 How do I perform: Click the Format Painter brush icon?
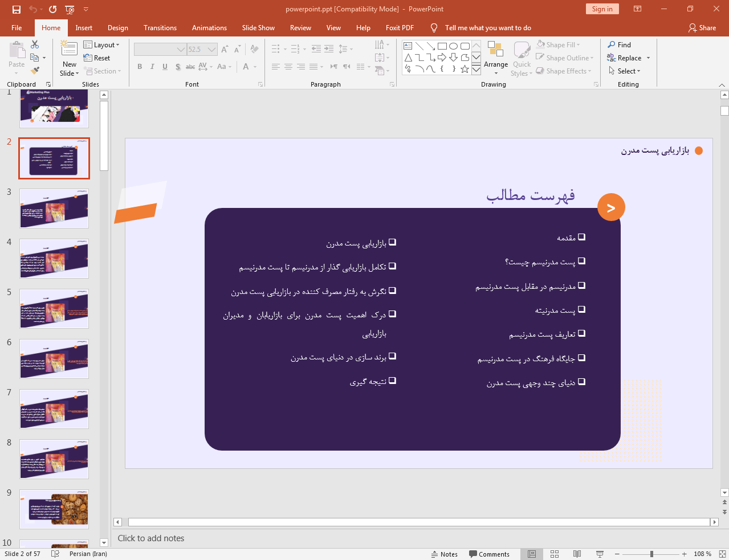(35, 71)
